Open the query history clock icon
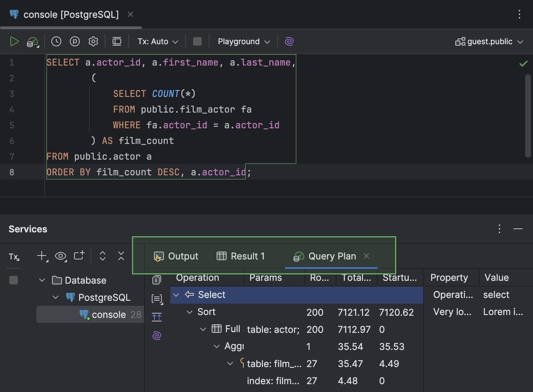The height and width of the screenshot is (392, 533). (x=56, y=42)
